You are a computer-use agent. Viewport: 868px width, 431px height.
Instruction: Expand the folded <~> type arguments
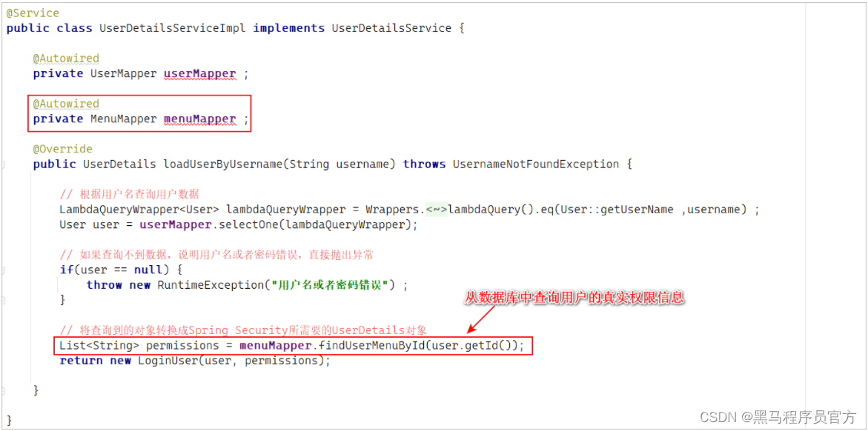coord(436,210)
